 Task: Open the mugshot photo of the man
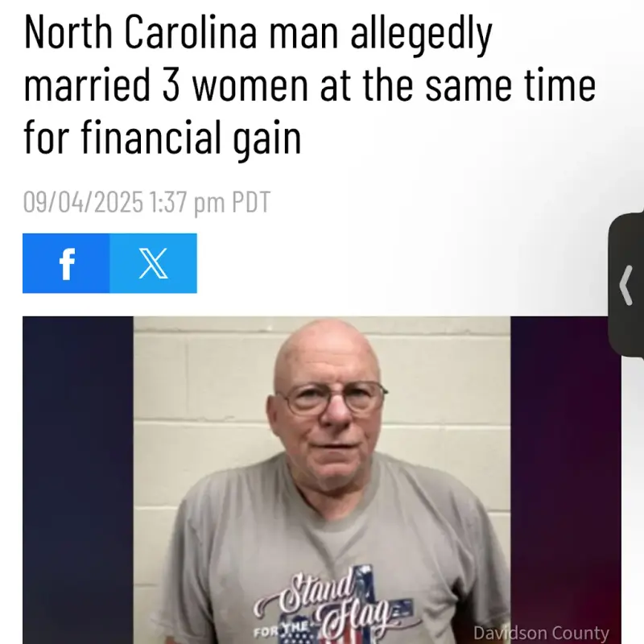(322, 480)
